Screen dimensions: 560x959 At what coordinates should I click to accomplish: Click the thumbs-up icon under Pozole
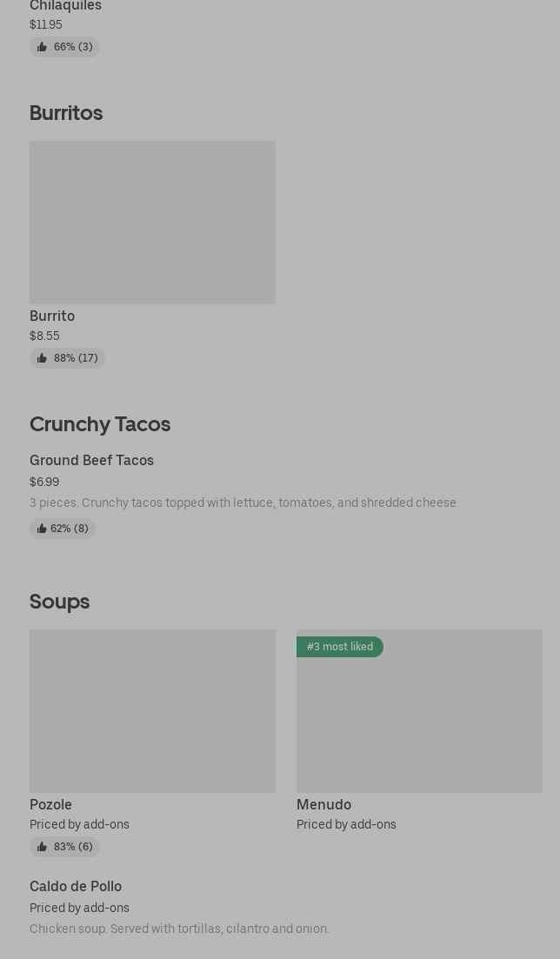point(42,847)
